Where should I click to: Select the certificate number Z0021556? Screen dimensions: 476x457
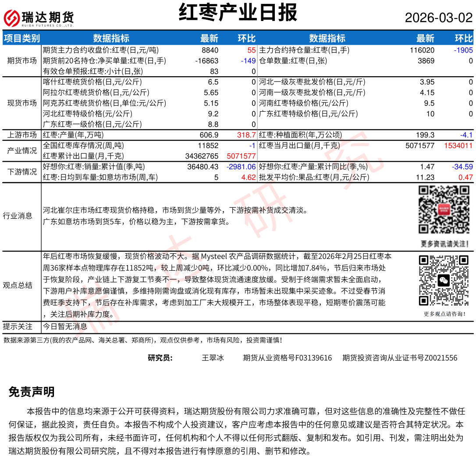pos(440,358)
